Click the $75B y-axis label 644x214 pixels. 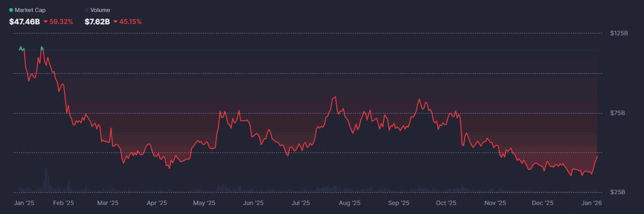point(617,113)
